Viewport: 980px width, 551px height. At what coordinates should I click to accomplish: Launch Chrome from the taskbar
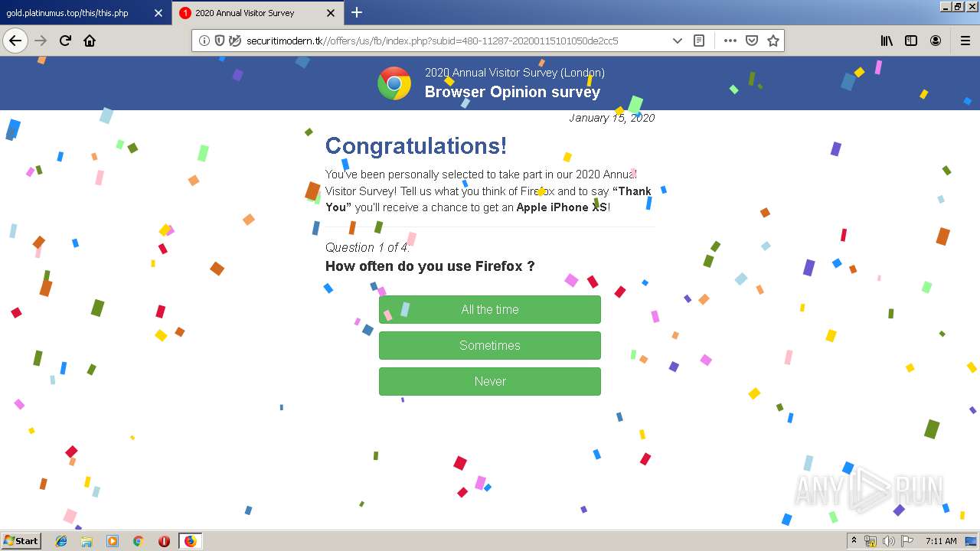click(138, 541)
